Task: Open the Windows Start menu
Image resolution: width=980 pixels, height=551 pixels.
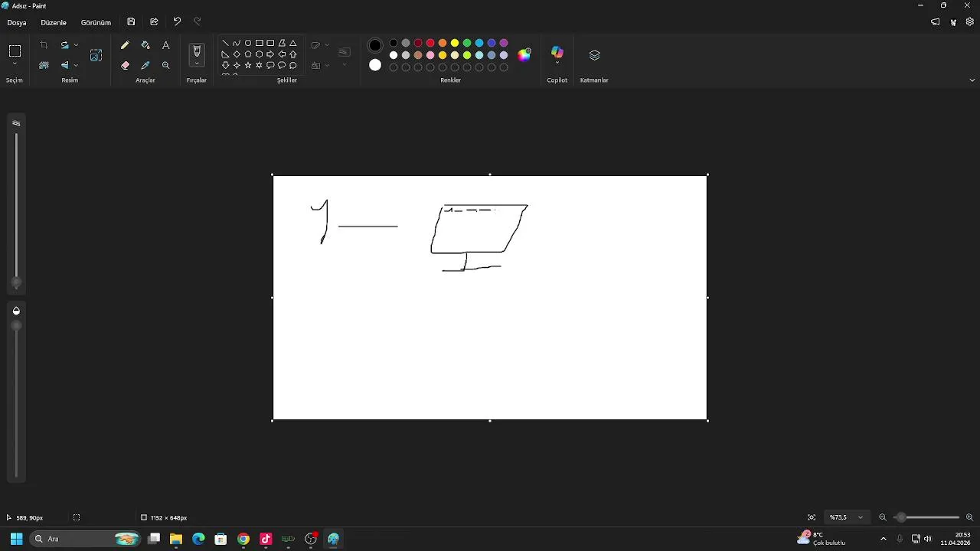Action: [16, 539]
